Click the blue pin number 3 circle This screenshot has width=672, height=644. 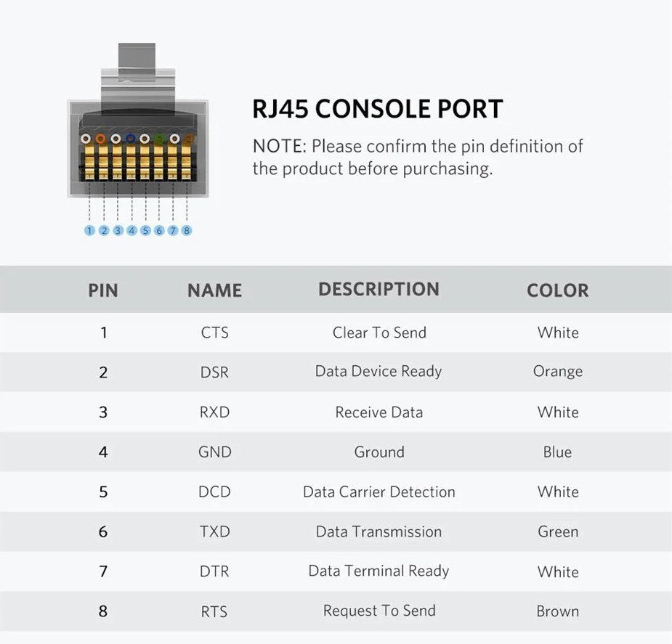[118, 230]
